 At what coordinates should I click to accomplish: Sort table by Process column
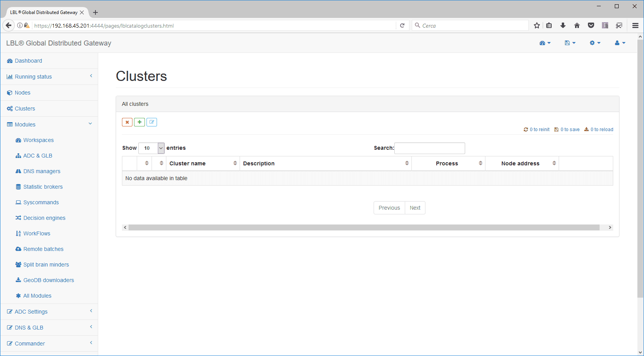click(448, 163)
